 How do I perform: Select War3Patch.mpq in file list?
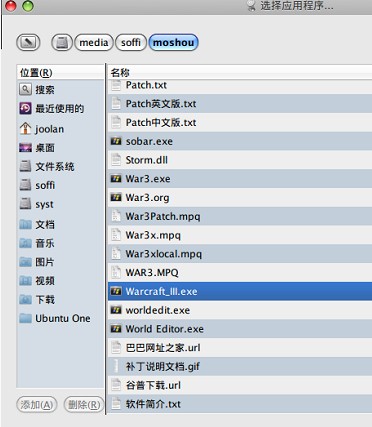pyautogui.click(x=240, y=216)
